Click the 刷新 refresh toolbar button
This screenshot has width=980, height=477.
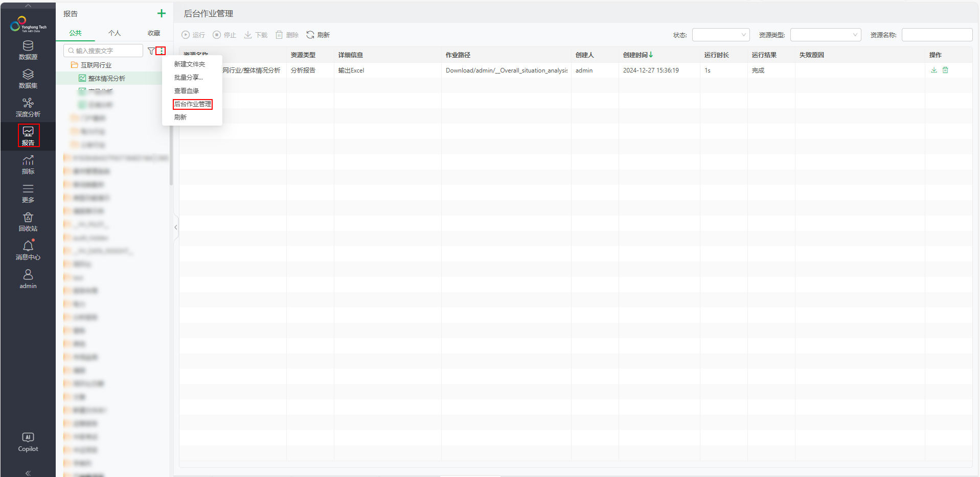(318, 35)
